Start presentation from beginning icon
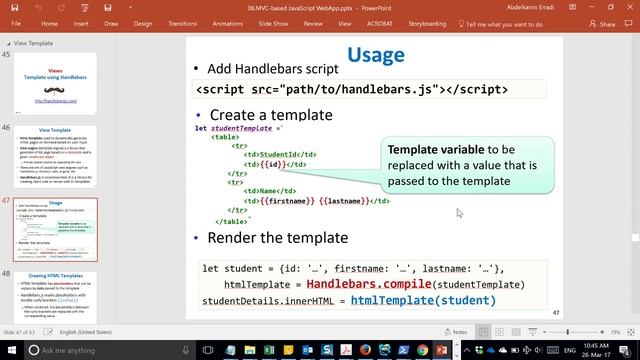 [x=84, y=8]
